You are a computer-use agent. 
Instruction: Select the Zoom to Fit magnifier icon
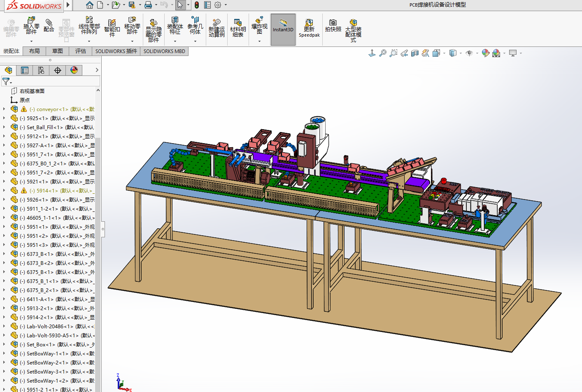383,53
